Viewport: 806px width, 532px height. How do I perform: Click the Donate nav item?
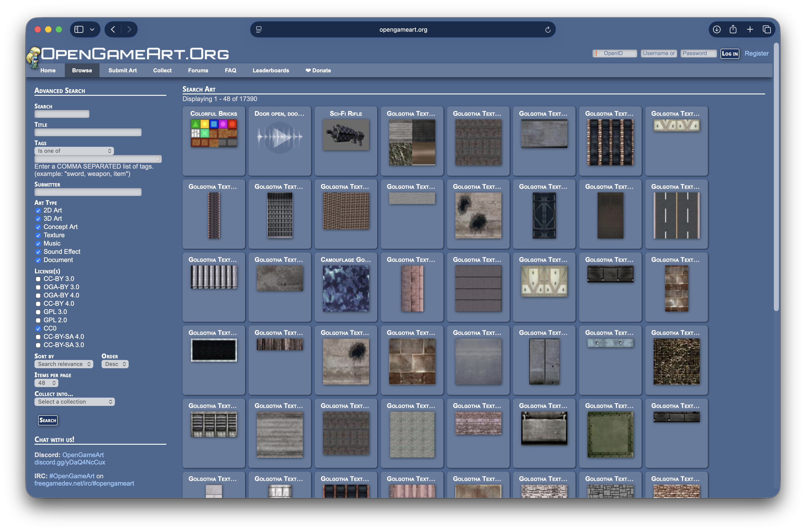pyautogui.click(x=318, y=71)
